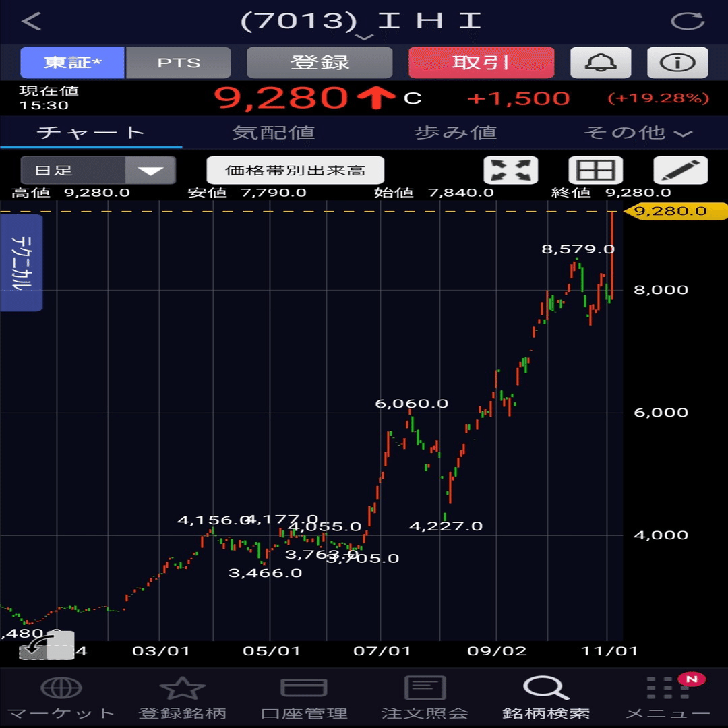Screen dimensions: 728x728
Task: Switch to the 歩み値 tab
Action: (456, 133)
